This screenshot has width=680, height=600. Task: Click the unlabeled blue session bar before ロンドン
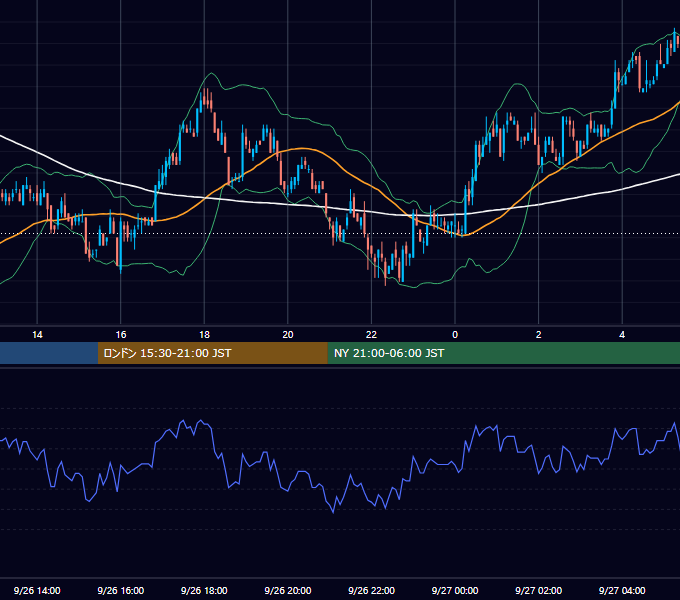pos(49,353)
